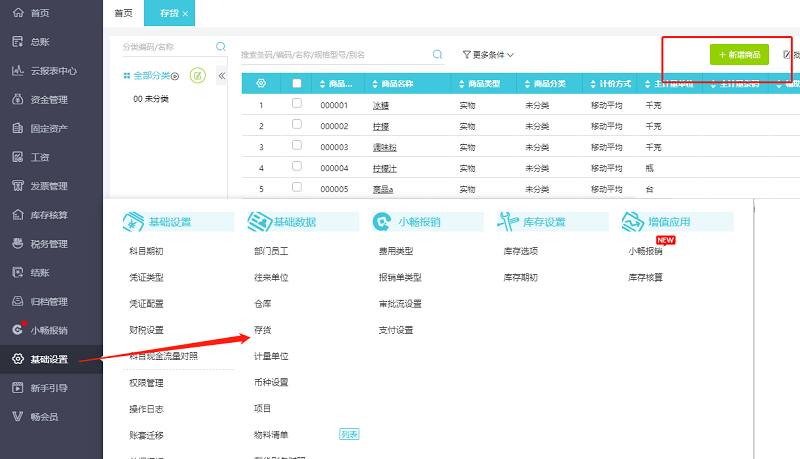Switch to the 首页 tab
Image resolution: width=800 pixels, height=459 pixels.
pyautogui.click(x=123, y=13)
